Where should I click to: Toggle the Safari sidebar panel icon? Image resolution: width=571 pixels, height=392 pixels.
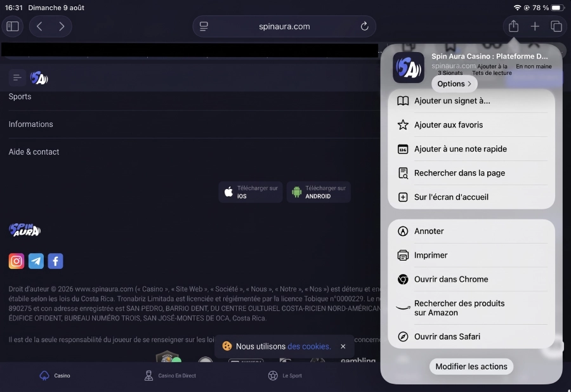pos(13,26)
